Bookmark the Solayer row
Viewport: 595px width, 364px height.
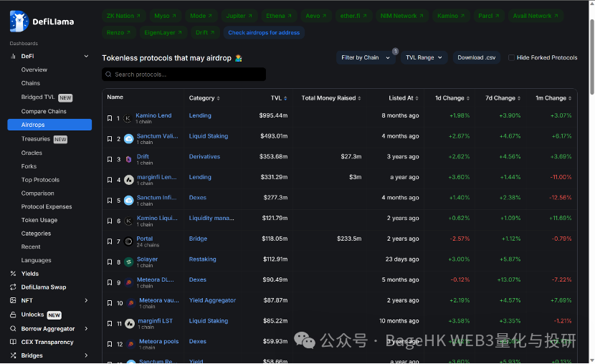109,262
